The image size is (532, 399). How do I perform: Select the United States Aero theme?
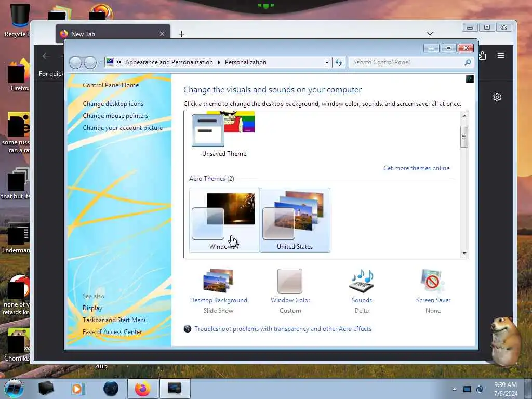coord(295,220)
